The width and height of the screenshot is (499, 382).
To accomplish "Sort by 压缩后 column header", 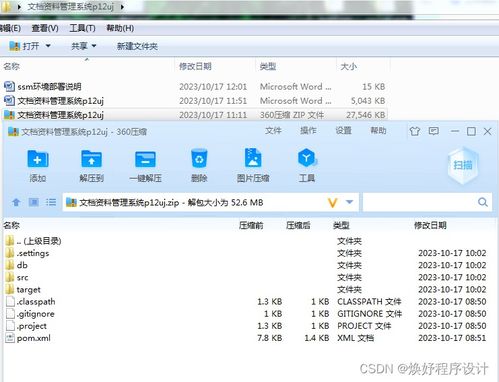I will pyautogui.click(x=298, y=226).
